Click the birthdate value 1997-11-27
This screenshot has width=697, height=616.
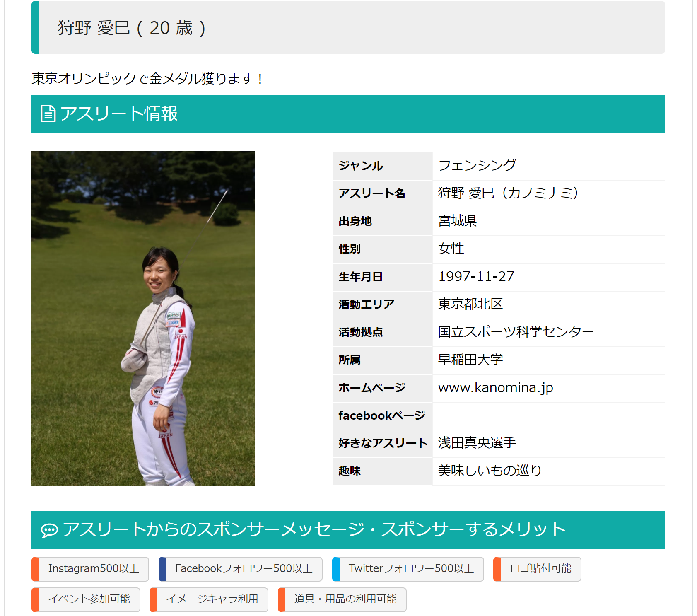pyautogui.click(x=476, y=276)
